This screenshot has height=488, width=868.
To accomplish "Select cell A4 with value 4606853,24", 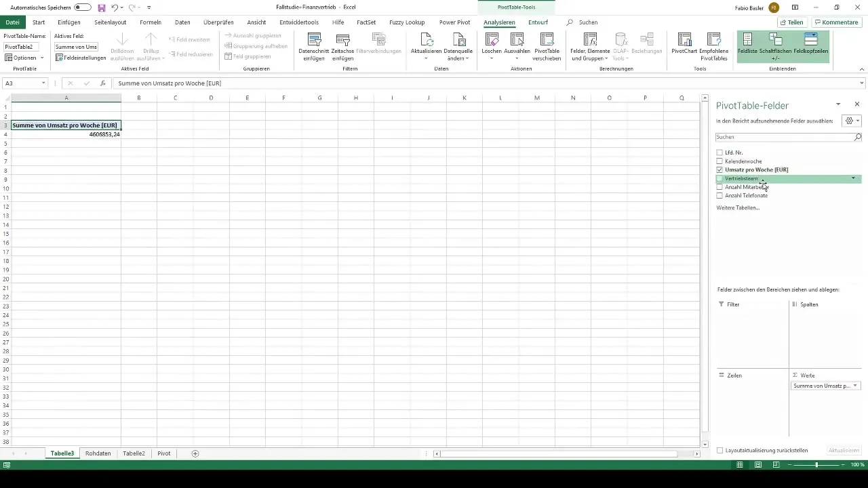I will [66, 134].
